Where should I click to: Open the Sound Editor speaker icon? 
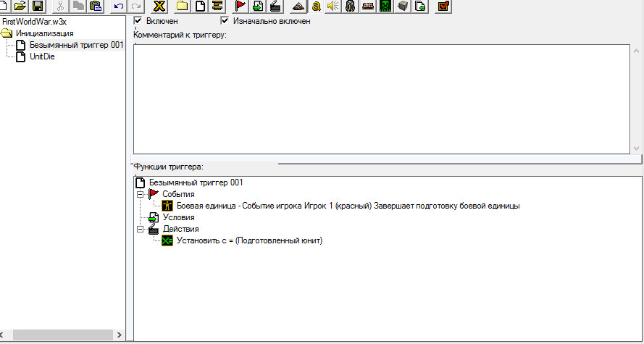pyautogui.click(x=333, y=6)
